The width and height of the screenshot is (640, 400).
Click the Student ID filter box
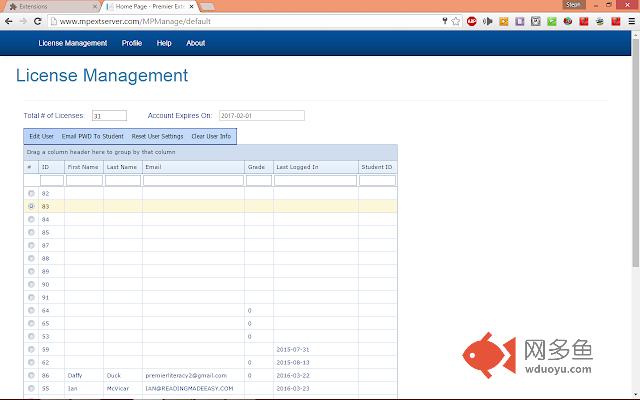[378, 180]
